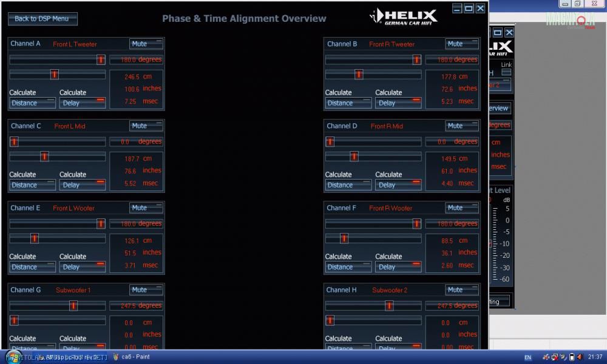Click the Helix German Car HiFi logo
This screenshot has height=364, width=607.
tap(404, 16)
